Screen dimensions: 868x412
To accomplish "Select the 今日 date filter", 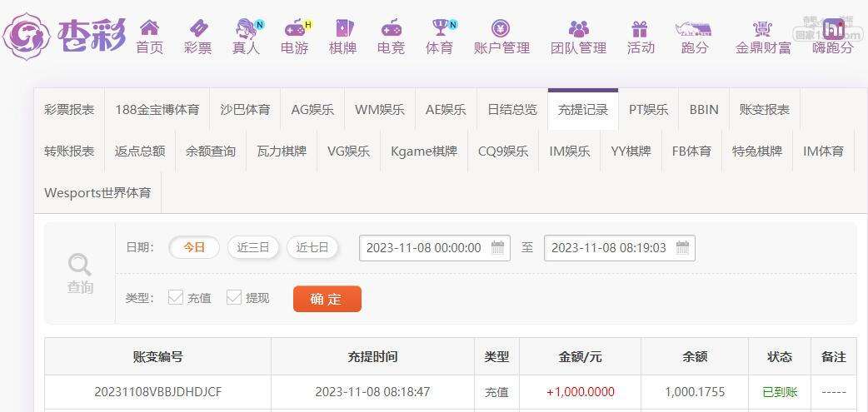I will [x=194, y=247].
